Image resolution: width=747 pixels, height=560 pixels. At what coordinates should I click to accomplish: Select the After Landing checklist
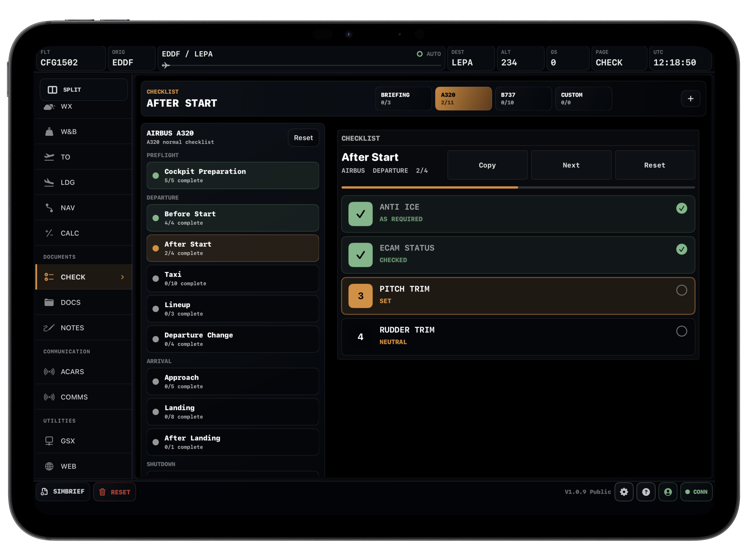point(233,442)
